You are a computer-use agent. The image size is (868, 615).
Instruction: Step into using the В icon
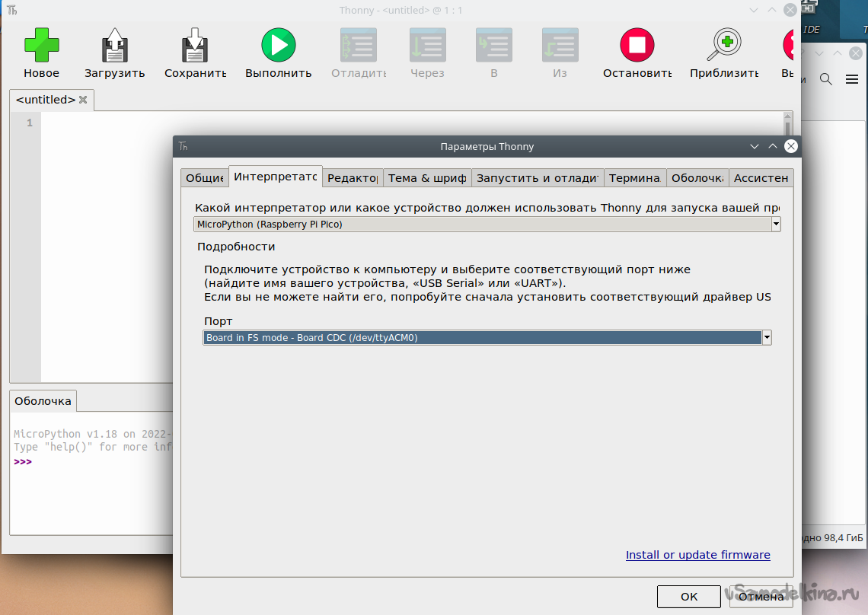click(494, 45)
